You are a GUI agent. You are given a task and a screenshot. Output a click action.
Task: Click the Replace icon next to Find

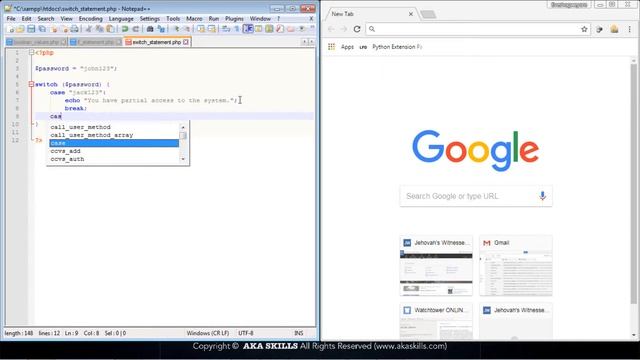(161, 29)
